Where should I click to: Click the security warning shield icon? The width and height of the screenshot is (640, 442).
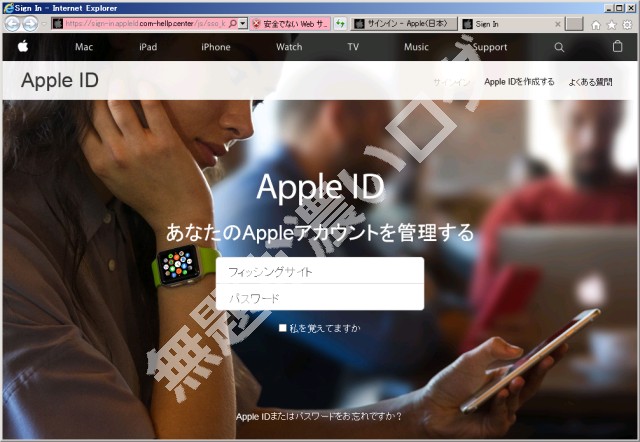(256, 24)
